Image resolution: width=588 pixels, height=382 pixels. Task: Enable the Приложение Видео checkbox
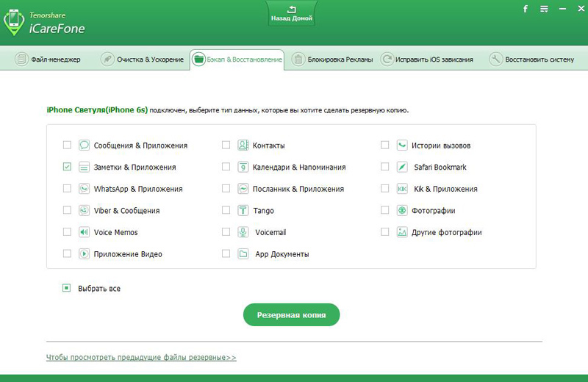coord(67,253)
